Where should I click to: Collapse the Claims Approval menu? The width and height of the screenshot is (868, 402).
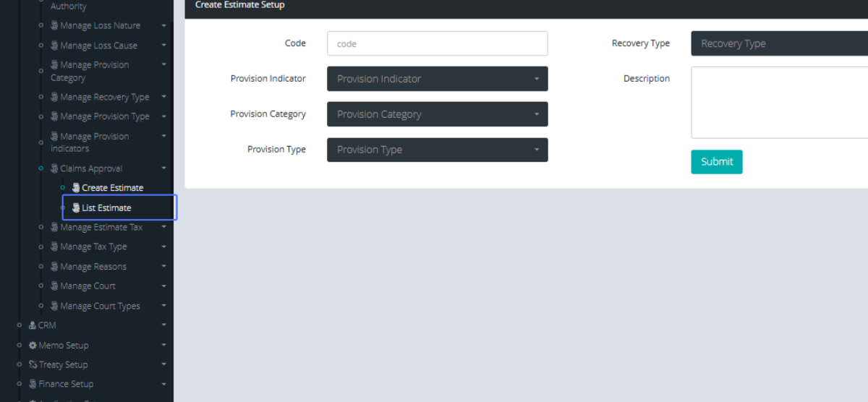pyautogui.click(x=164, y=168)
